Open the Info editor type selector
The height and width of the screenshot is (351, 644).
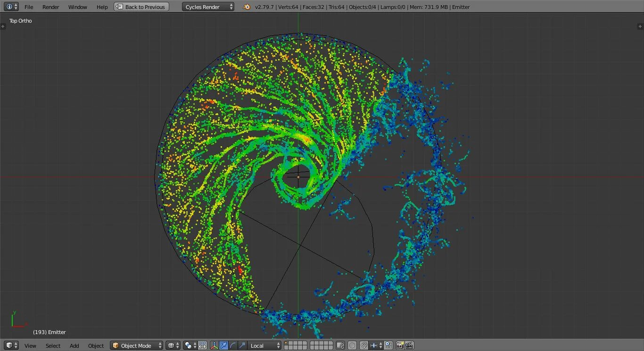[12, 7]
